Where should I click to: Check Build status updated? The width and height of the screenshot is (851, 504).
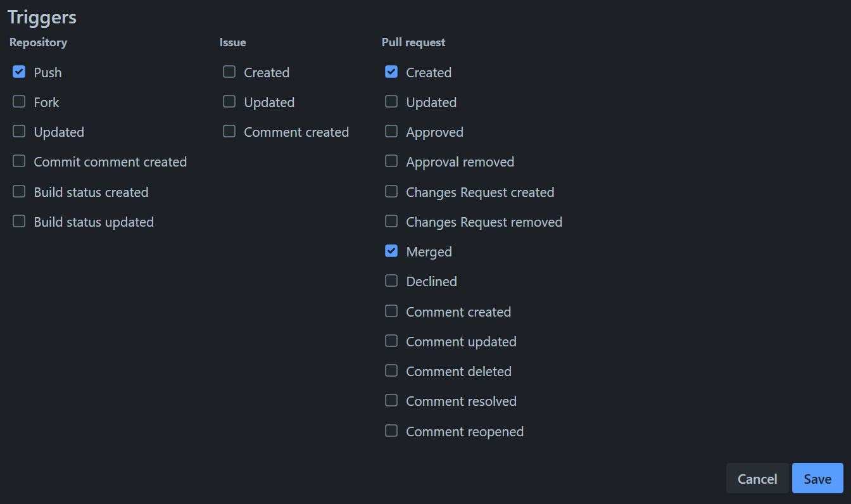tap(19, 222)
